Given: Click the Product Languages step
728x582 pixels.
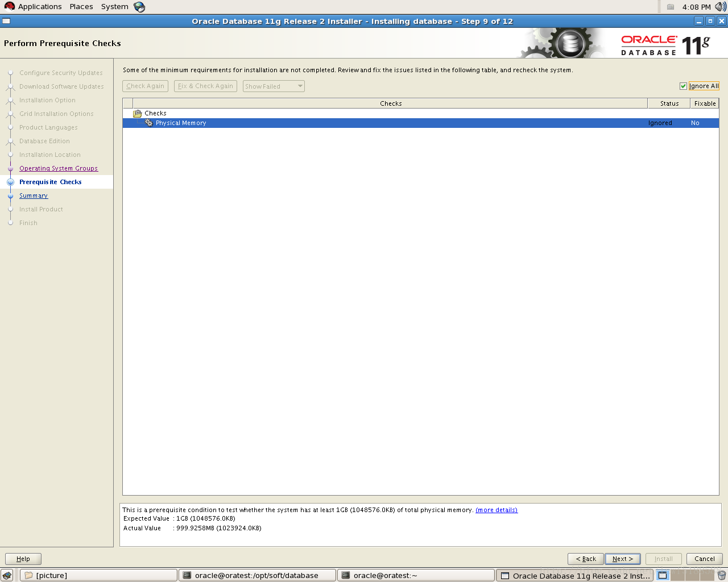Looking at the screenshot, I should [48, 127].
